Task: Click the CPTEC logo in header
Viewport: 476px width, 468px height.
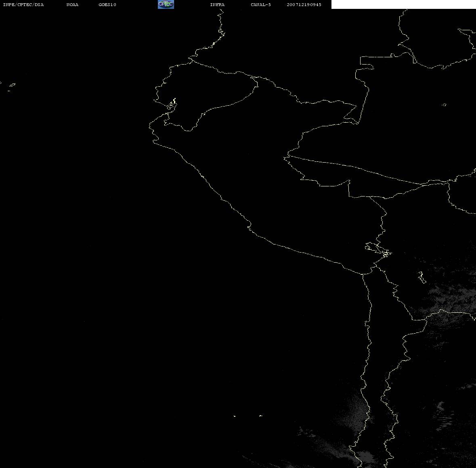Action: pos(166,4)
